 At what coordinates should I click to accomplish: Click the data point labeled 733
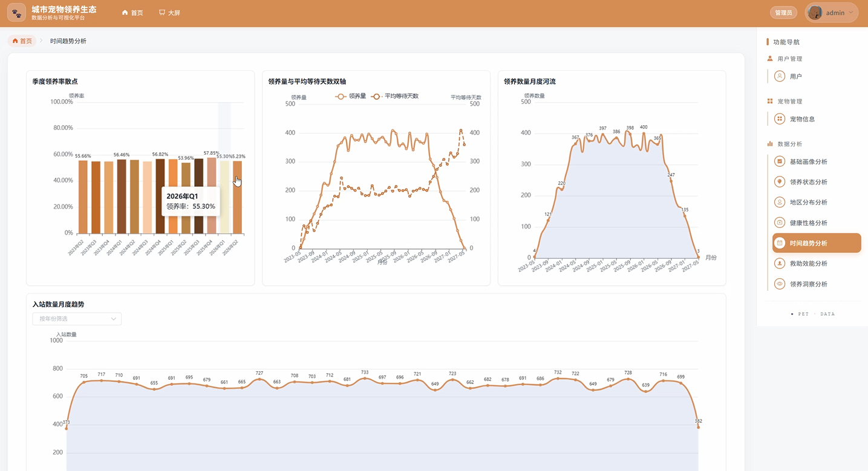pyautogui.click(x=365, y=378)
